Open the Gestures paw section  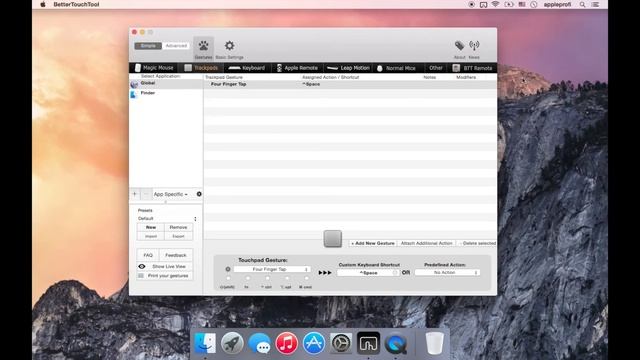[203, 49]
